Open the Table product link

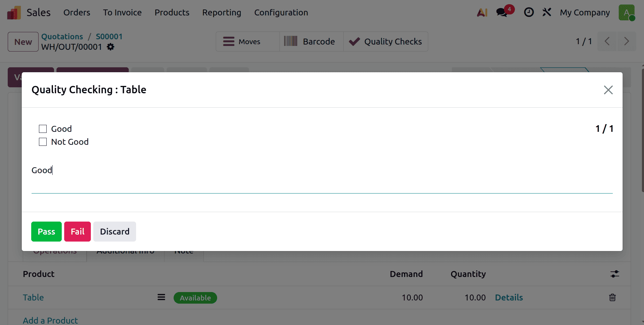click(x=33, y=298)
